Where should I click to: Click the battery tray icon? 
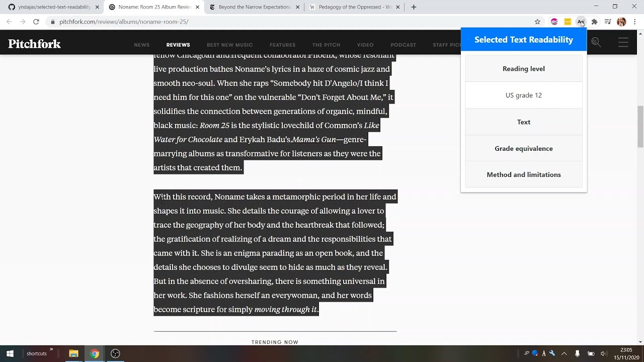click(x=591, y=353)
